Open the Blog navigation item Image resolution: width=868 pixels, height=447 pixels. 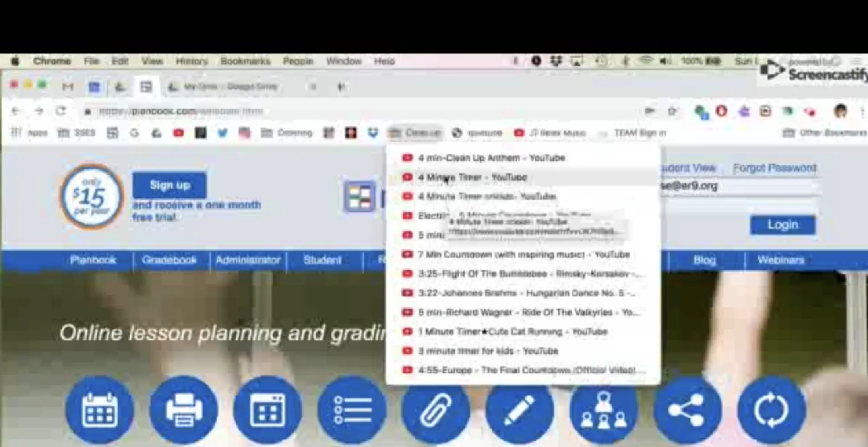pyautogui.click(x=704, y=260)
